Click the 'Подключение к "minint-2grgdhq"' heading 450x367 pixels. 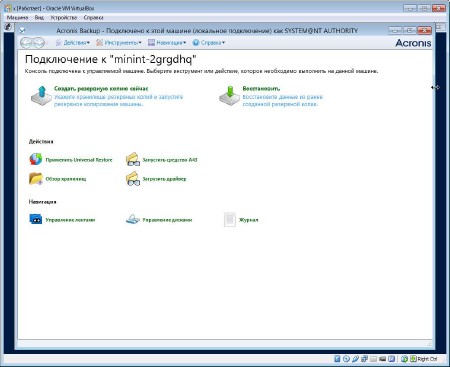[x=111, y=59]
